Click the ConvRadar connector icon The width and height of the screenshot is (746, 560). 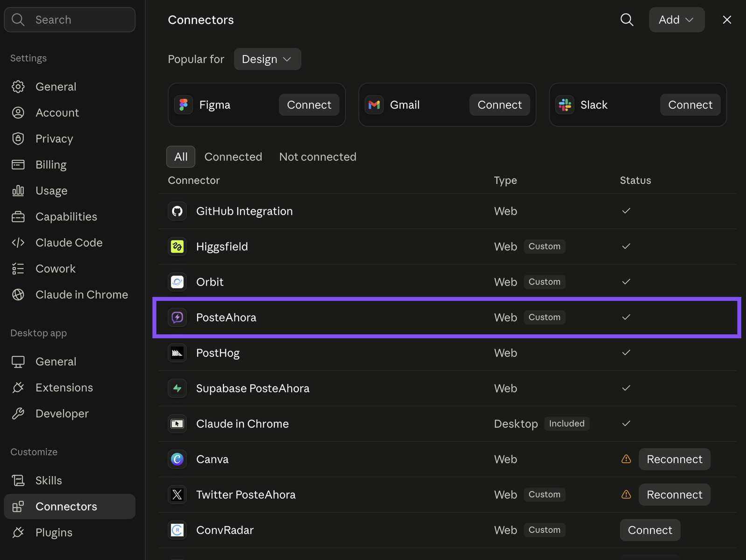(177, 530)
